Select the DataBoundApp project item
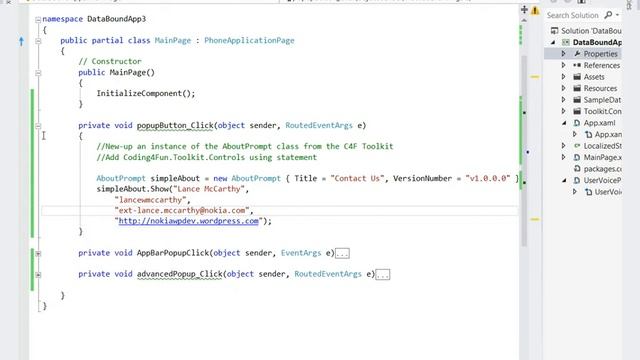 click(597, 42)
